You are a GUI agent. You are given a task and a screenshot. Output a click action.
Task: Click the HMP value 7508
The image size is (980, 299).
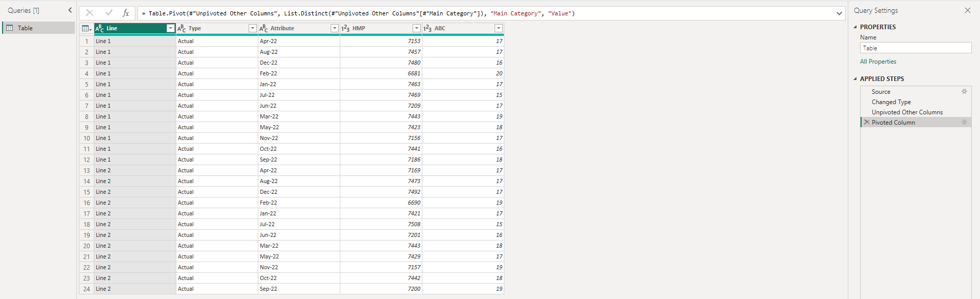[x=381, y=224]
